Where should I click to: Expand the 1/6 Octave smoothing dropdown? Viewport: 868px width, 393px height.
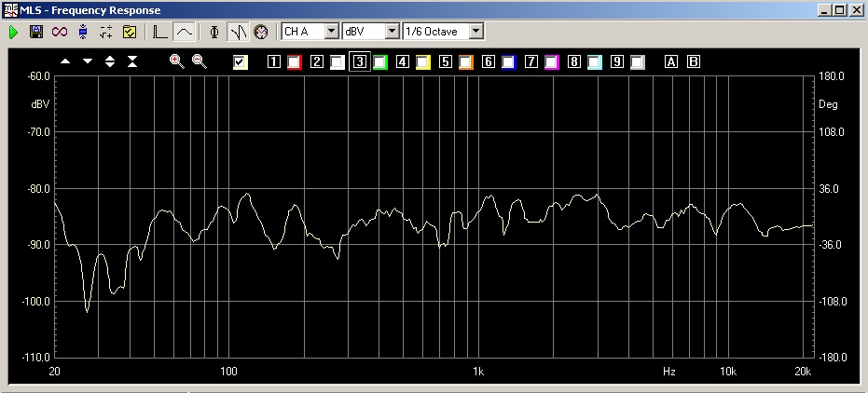coord(476,32)
